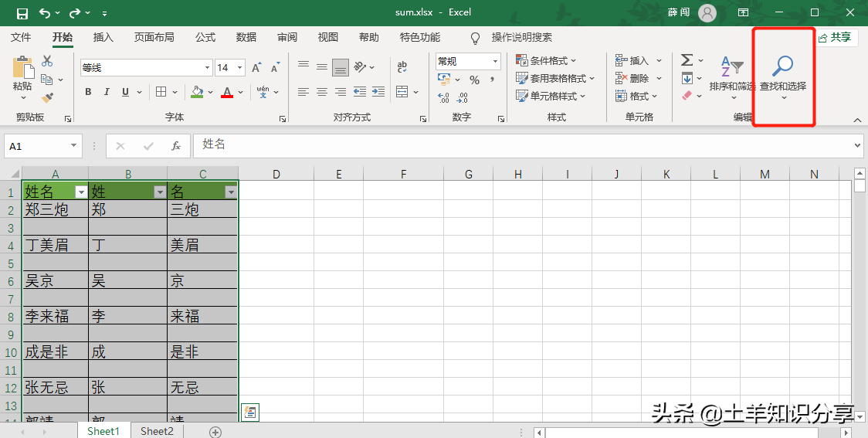Image resolution: width=868 pixels, height=438 pixels.
Task: Open filter dropdown on 名 header
Action: 231,192
